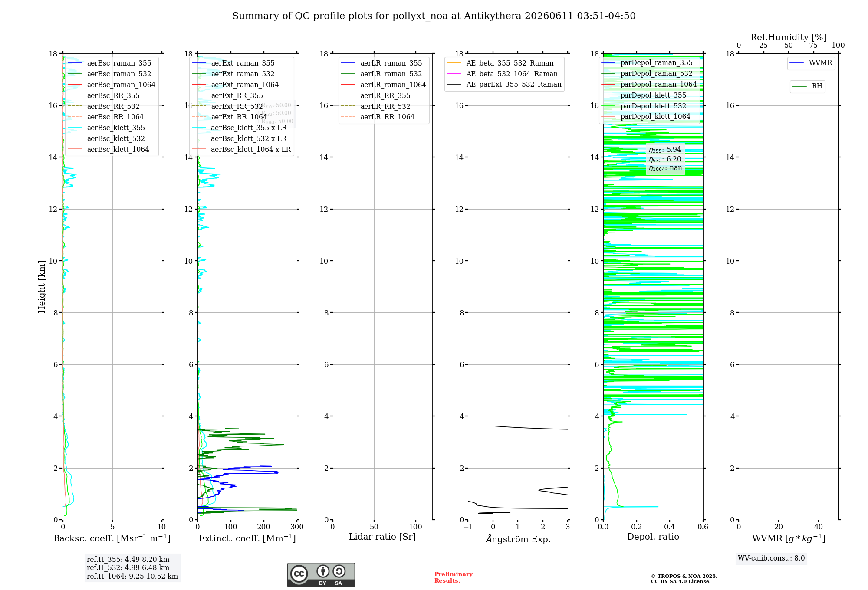Click the ref.H_355 reference height text

(128, 560)
